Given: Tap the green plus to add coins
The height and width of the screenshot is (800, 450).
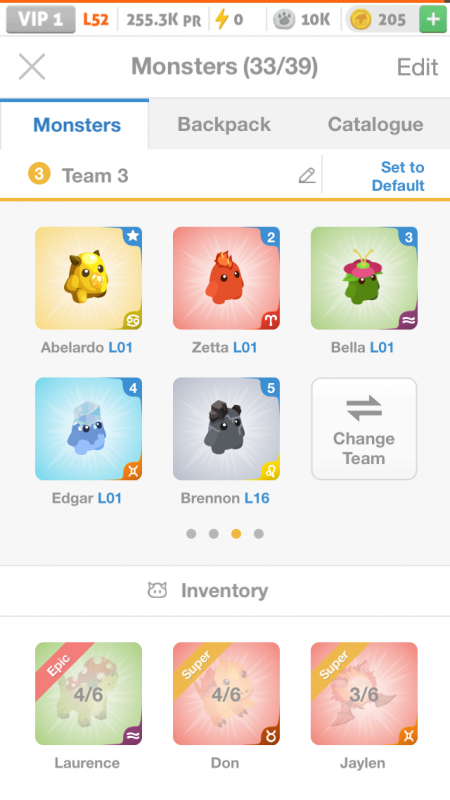Looking at the screenshot, I should tap(433, 20).
